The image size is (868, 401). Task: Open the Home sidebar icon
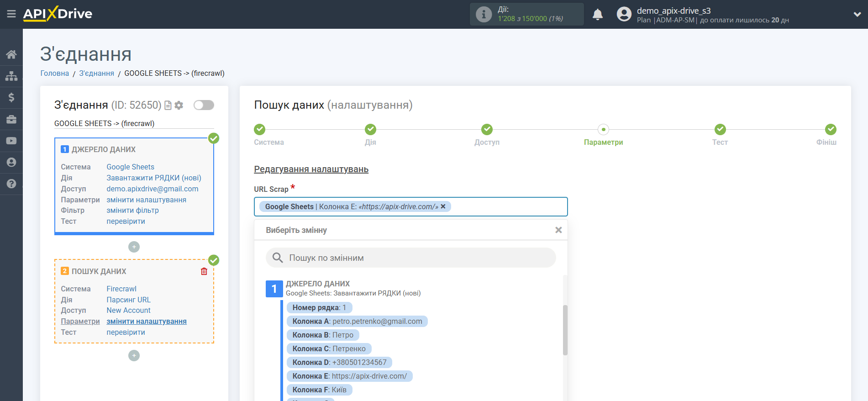(11, 54)
